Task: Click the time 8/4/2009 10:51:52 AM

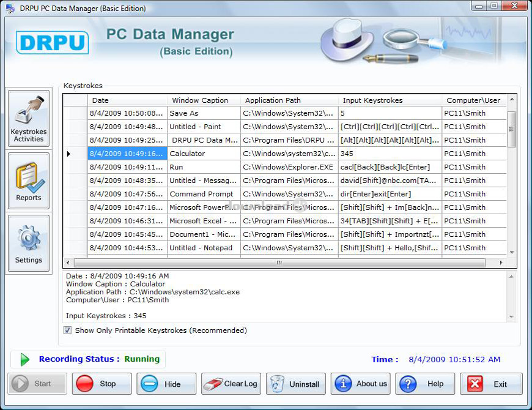Action: click(454, 359)
